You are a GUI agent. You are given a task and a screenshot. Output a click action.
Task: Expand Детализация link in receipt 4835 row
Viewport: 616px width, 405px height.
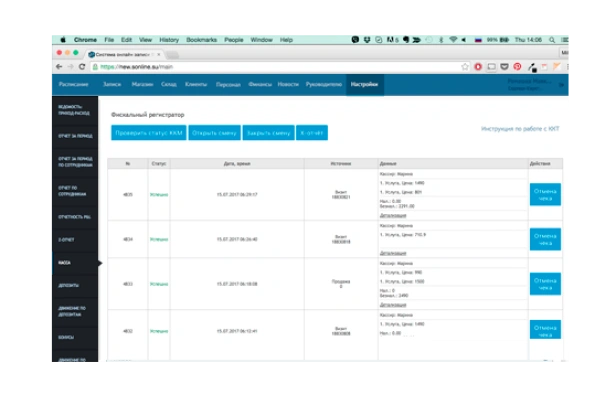click(x=393, y=215)
